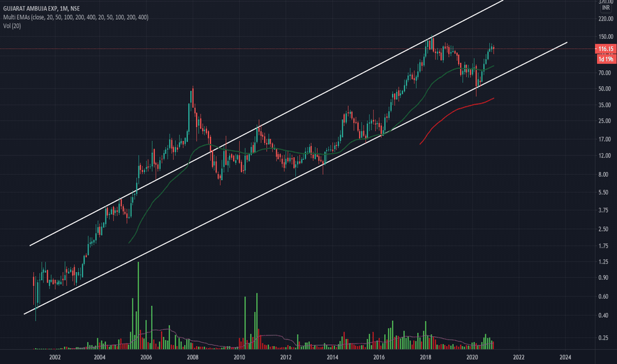Click the 35.00 price axis label
617x364 pixels.
[606, 105]
